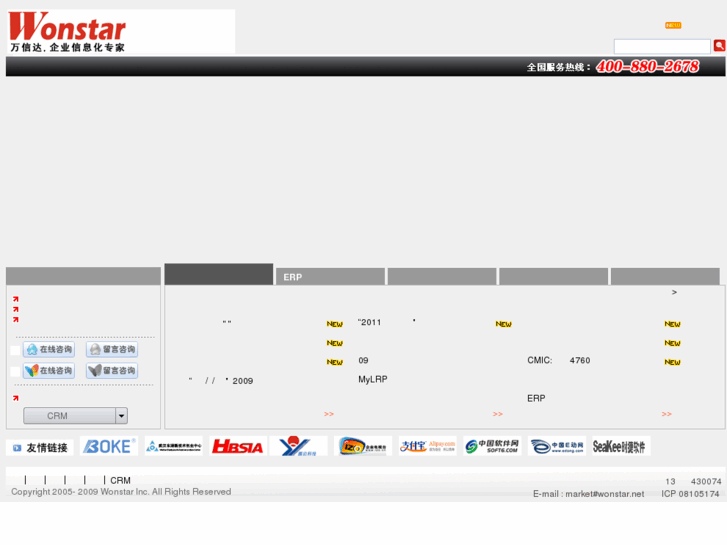Click the red magnifier search icon
This screenshot has height=545, width=727.
[x=719, y=45]
